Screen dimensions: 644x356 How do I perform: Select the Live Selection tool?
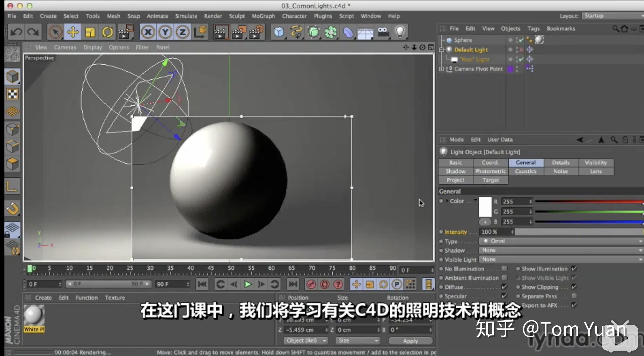[x=55, y=32]
